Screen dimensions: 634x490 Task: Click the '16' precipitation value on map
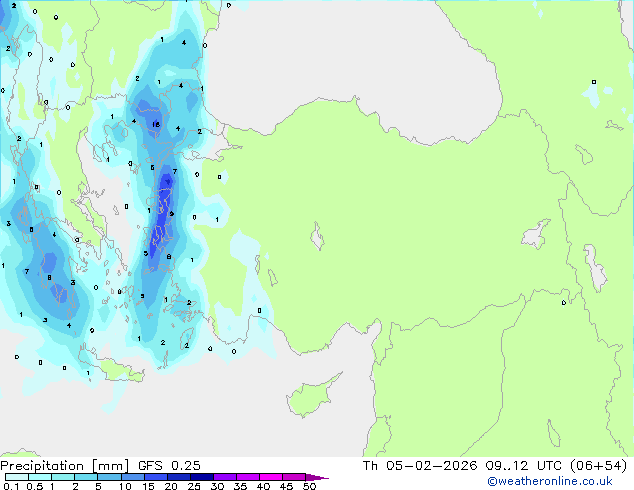tap(156, 125)
